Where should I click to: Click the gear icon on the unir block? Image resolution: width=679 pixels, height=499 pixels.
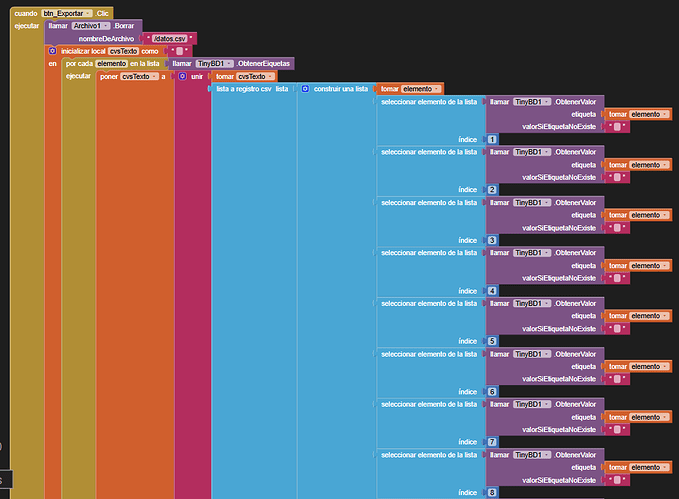coord(182,76)
